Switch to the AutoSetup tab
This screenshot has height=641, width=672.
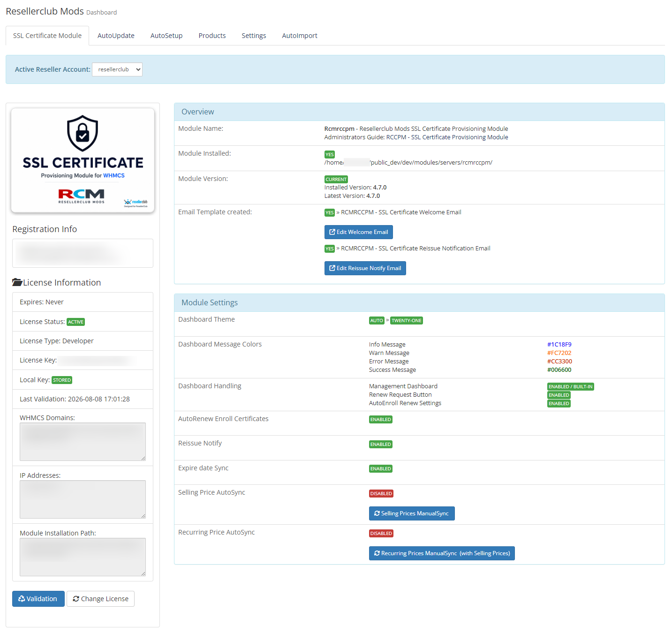pyautogui.click(x=166, y=36)
